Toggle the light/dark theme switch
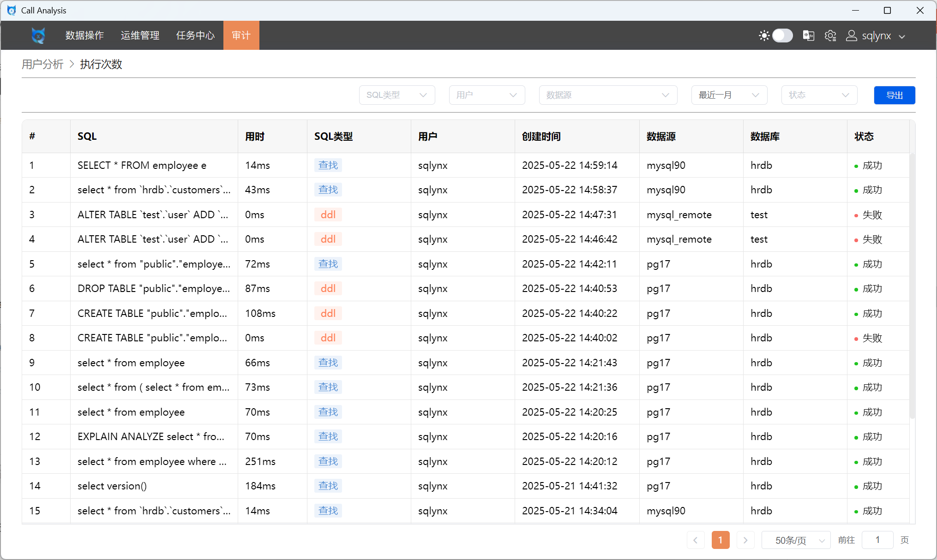Screen dimensions: 937x560 [782, 36]
